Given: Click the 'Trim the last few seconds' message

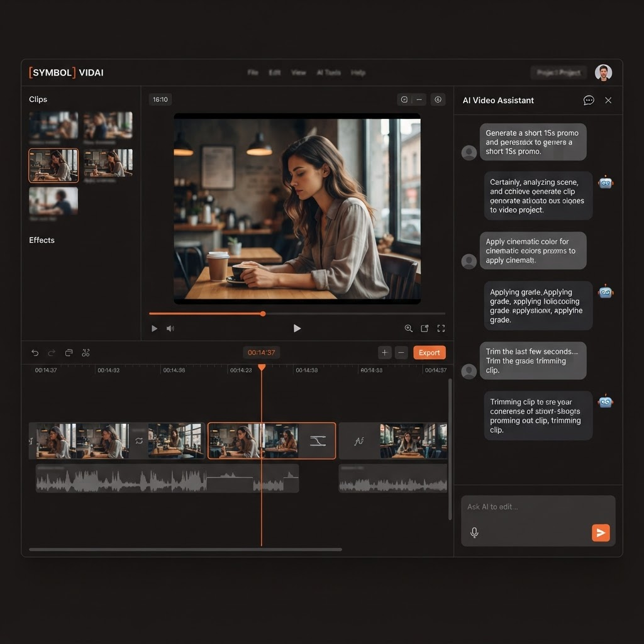Looking at the screenshot, I should click(x=533, y=360).
